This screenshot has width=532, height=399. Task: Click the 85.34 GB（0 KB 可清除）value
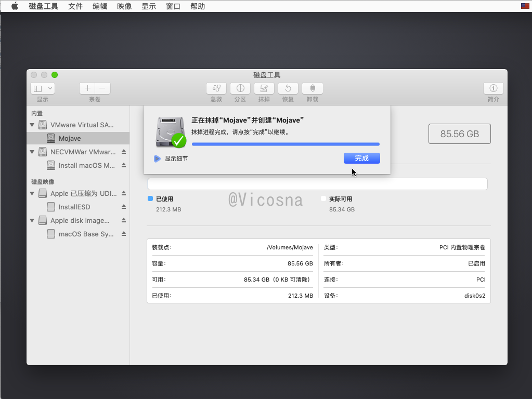point(278,280)
